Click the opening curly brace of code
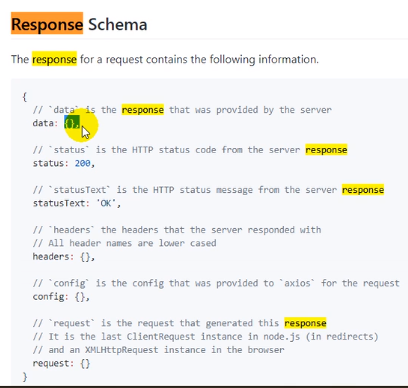 [x=24, y=97]
